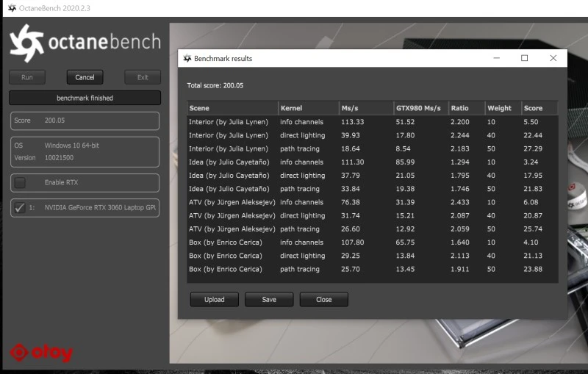Select the Interior info channels row
Screen dimensions: 588x374
[373, 122]
